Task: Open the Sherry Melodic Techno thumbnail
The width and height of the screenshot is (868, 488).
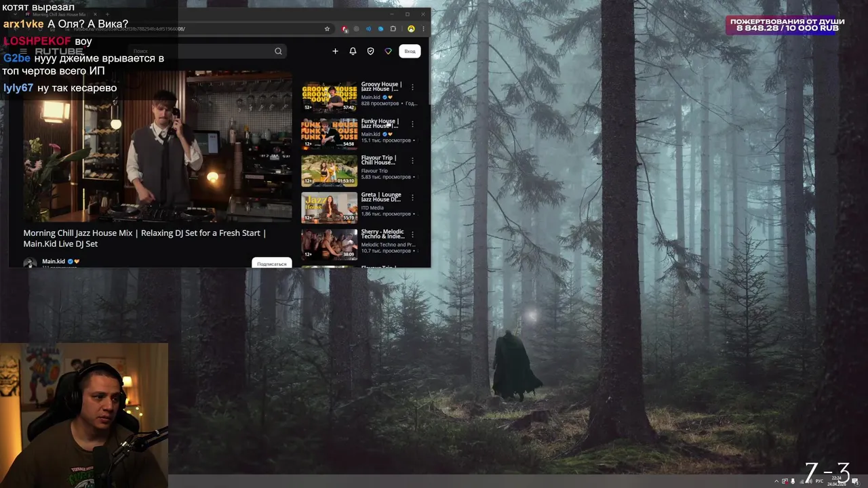Action: click(x=329, y=244)
